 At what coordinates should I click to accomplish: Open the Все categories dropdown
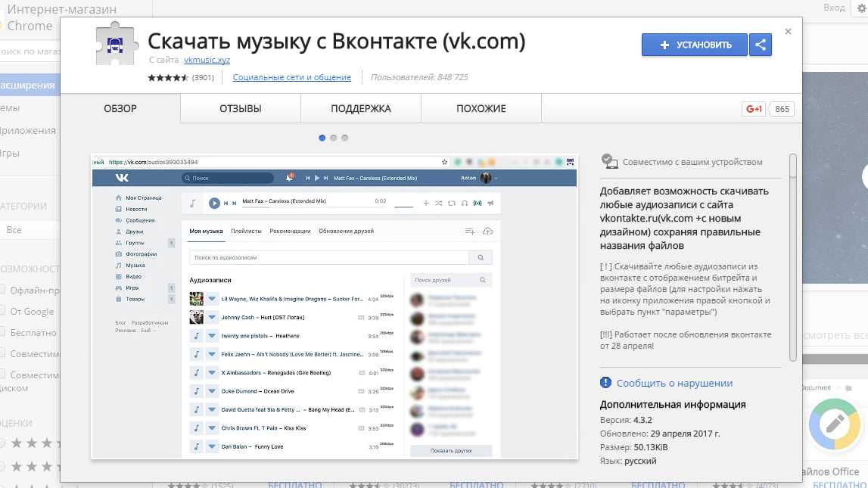coord(30,229)
